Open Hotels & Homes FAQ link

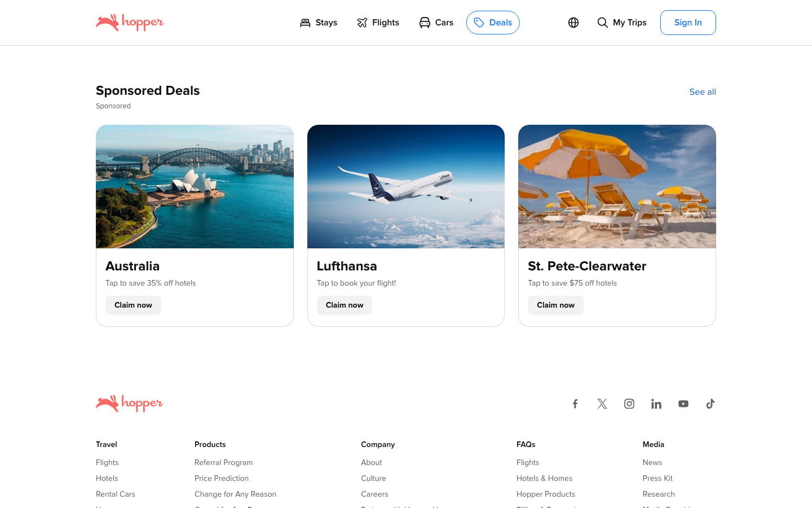(544, 478)
